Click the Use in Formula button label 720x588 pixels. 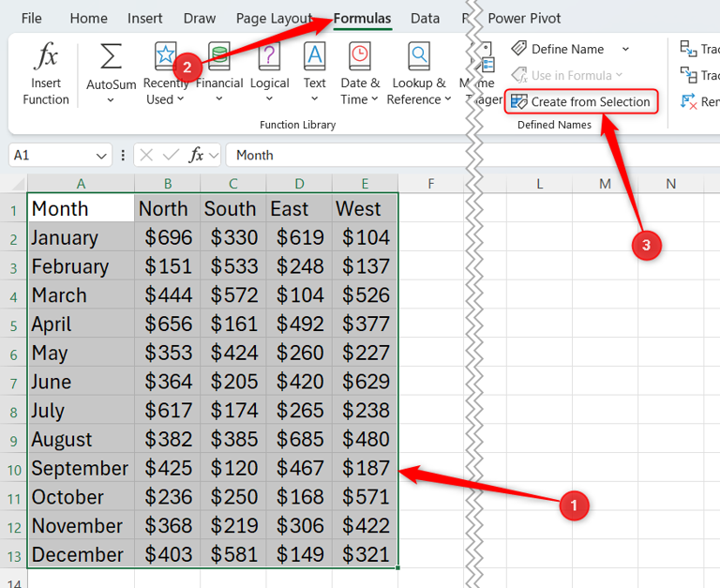click(x=572, y=75)
